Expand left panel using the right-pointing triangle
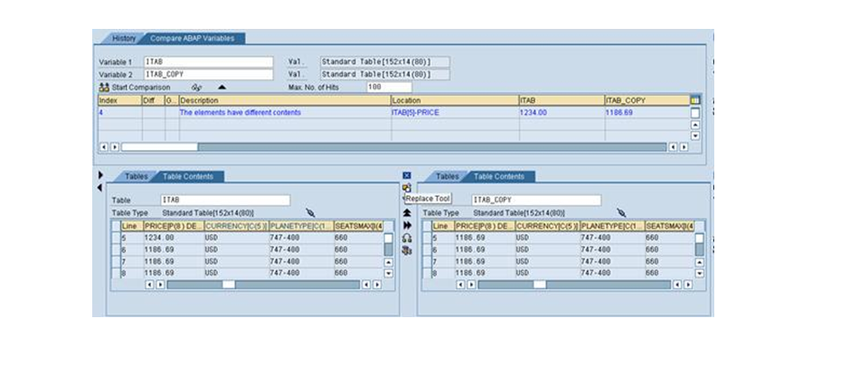 100,175
